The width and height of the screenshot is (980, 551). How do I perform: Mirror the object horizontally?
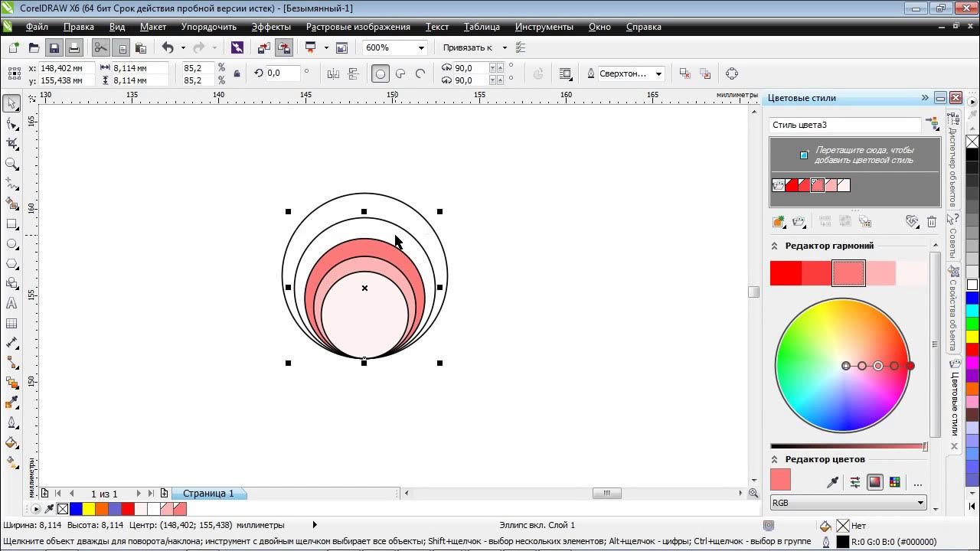[x=333, y=73]
